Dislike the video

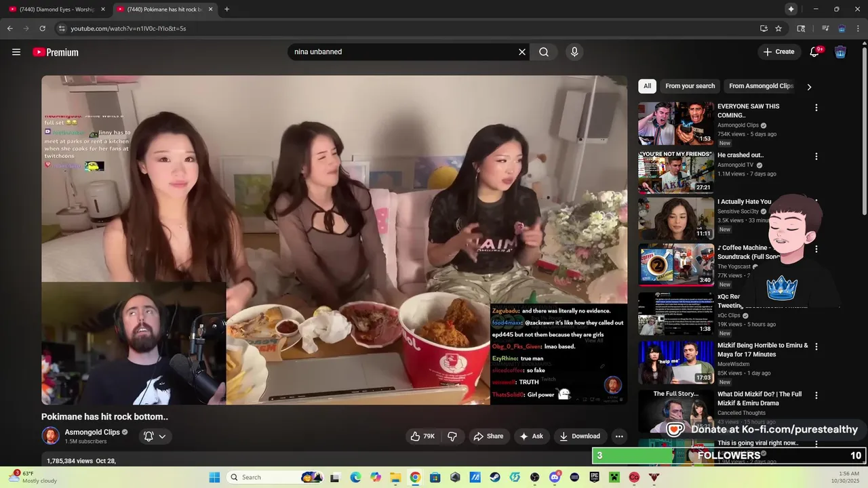pyautogui.click(x=452, y=436)
